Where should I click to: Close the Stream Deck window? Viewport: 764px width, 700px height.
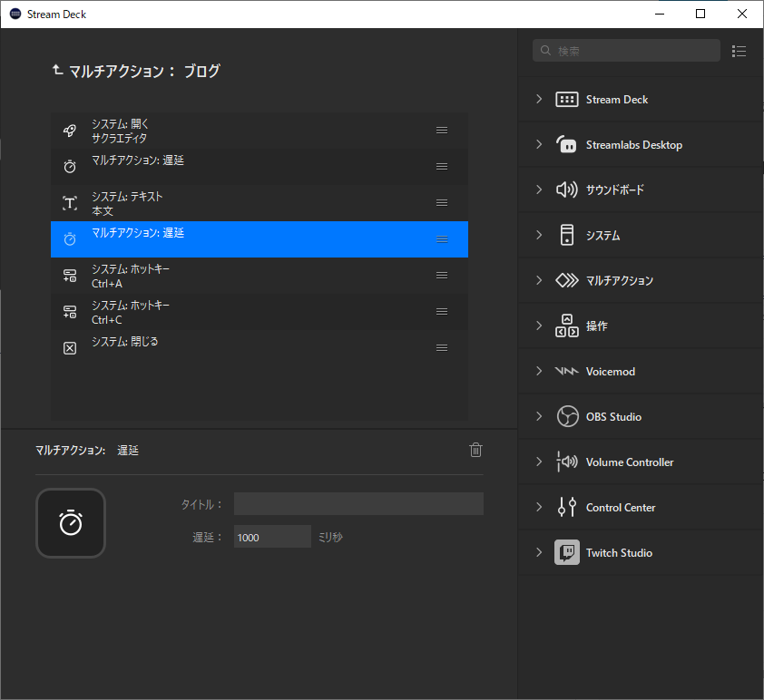pos(741,14)
